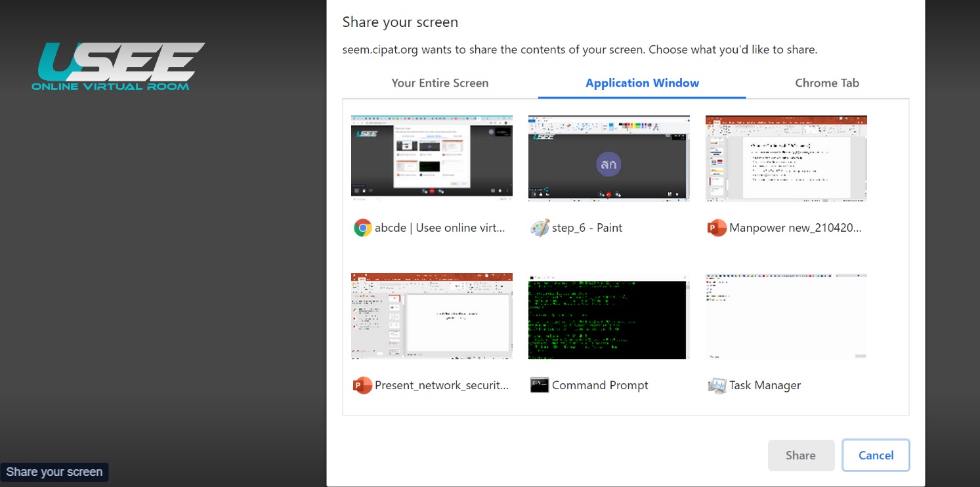Open the Chrome Tab sharing tab

coord(826,83)
